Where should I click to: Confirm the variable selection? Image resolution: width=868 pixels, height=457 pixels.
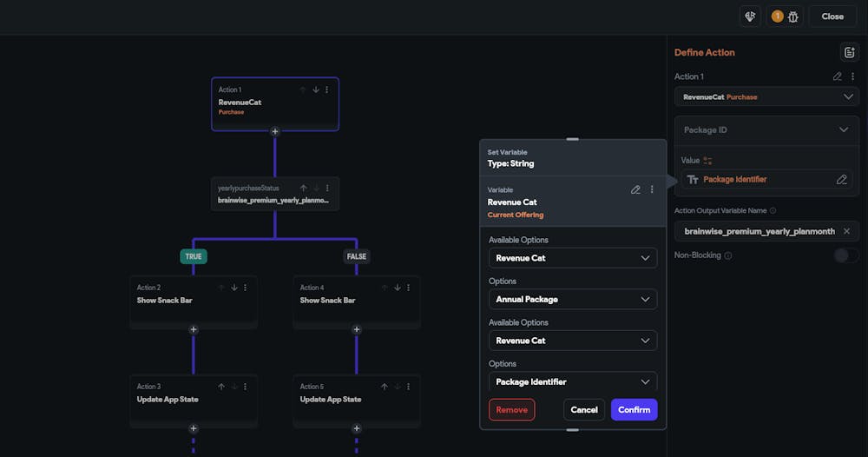(x=634, y=410)
